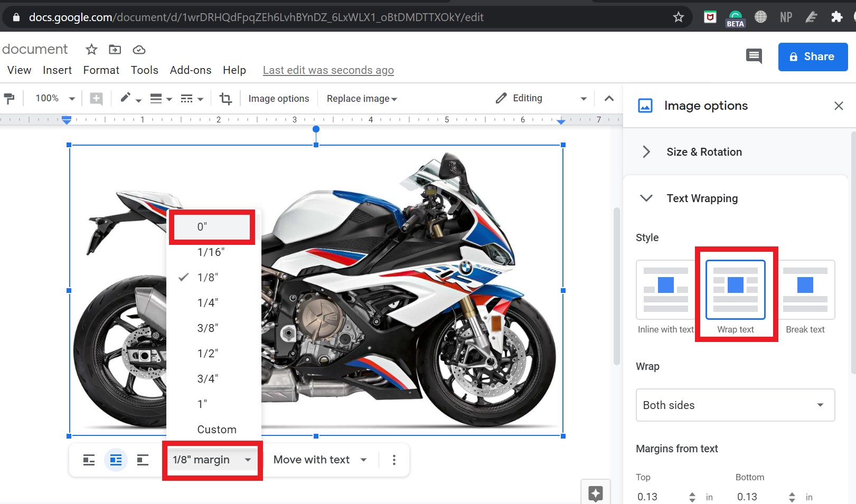Choose Break text on the image toolbar

pos(142,460)
